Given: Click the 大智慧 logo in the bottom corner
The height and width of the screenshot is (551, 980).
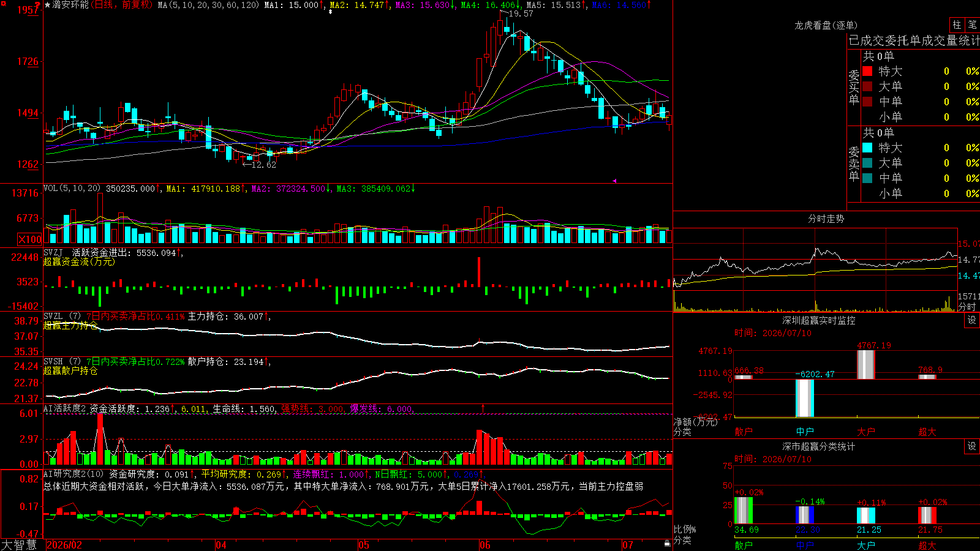Looking at the screenshot, I should point(19,545).
